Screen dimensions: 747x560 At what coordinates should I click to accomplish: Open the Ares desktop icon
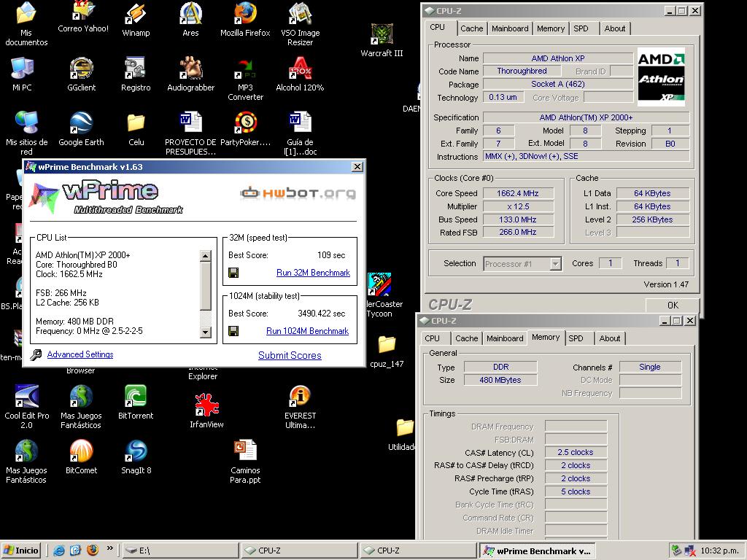(x=190, y=19)
